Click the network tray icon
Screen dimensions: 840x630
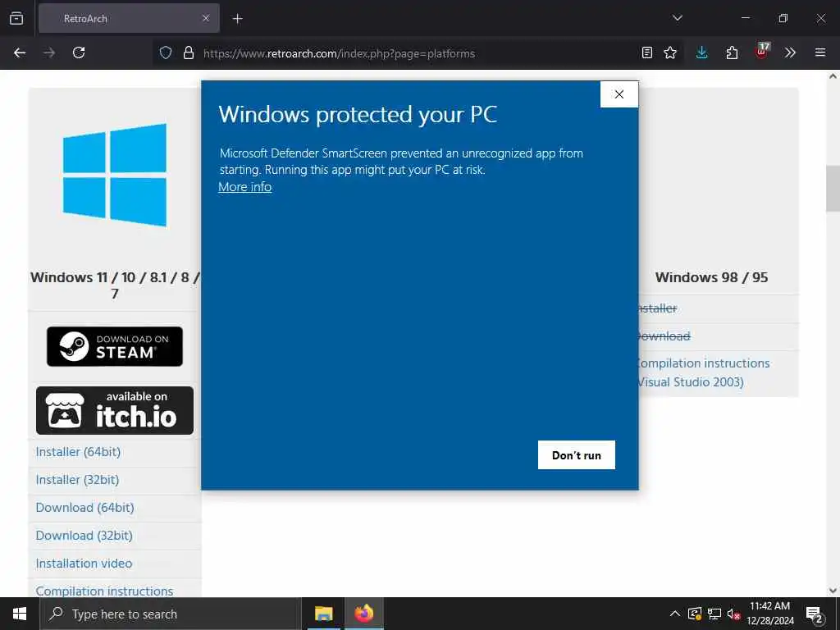click(x=714, y=614)
